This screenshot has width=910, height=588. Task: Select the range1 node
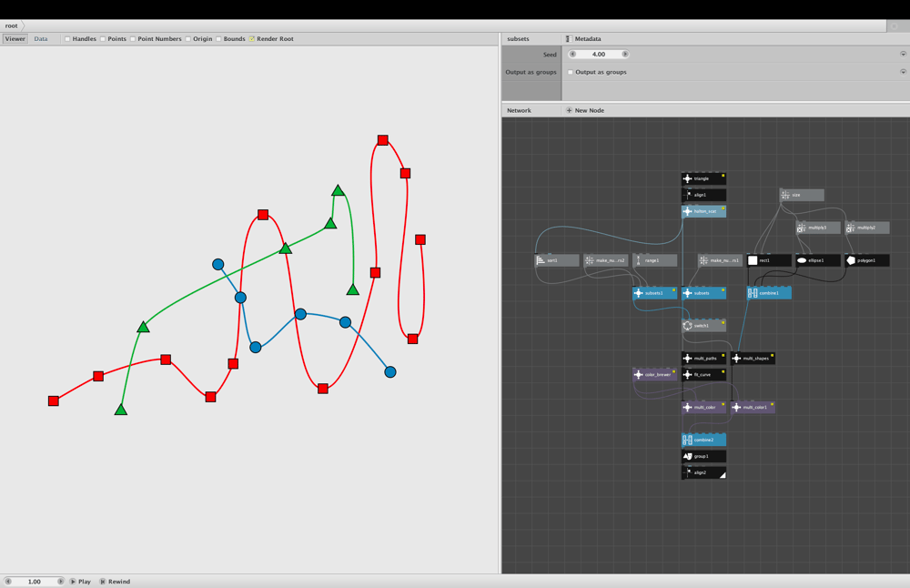pos(654,260)
